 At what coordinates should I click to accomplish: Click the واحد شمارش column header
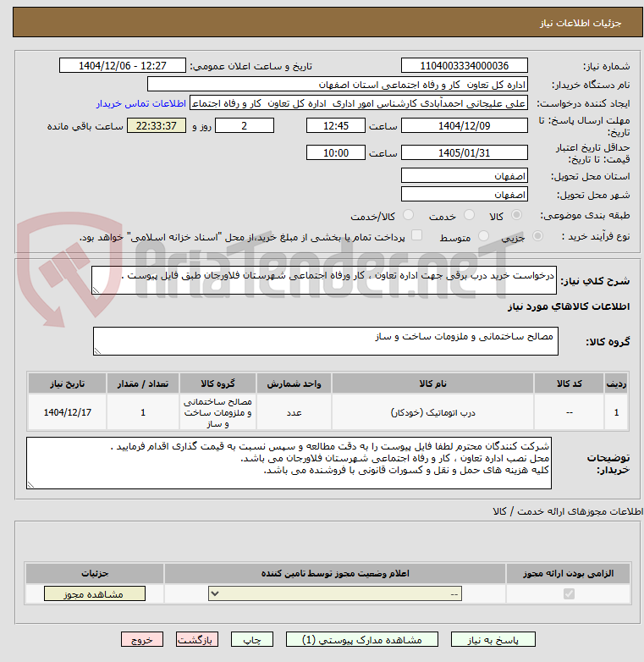coord(294,383)
